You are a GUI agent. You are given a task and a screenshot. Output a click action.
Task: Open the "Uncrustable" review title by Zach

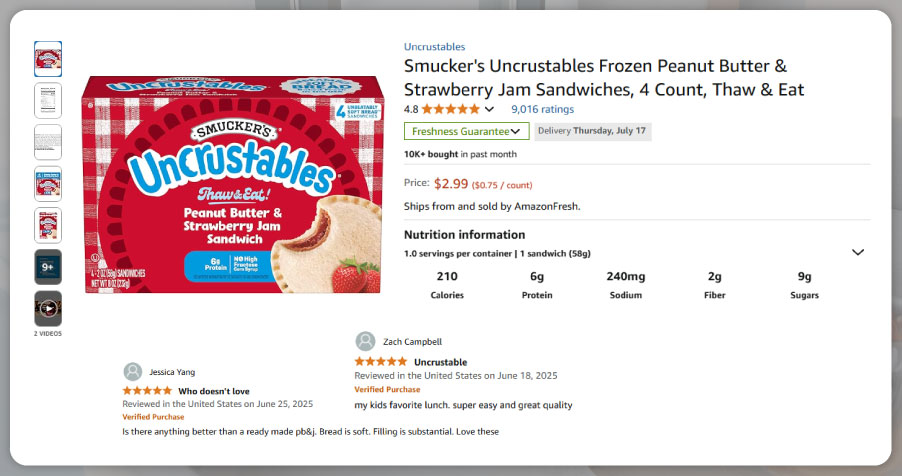click(440, 361)
